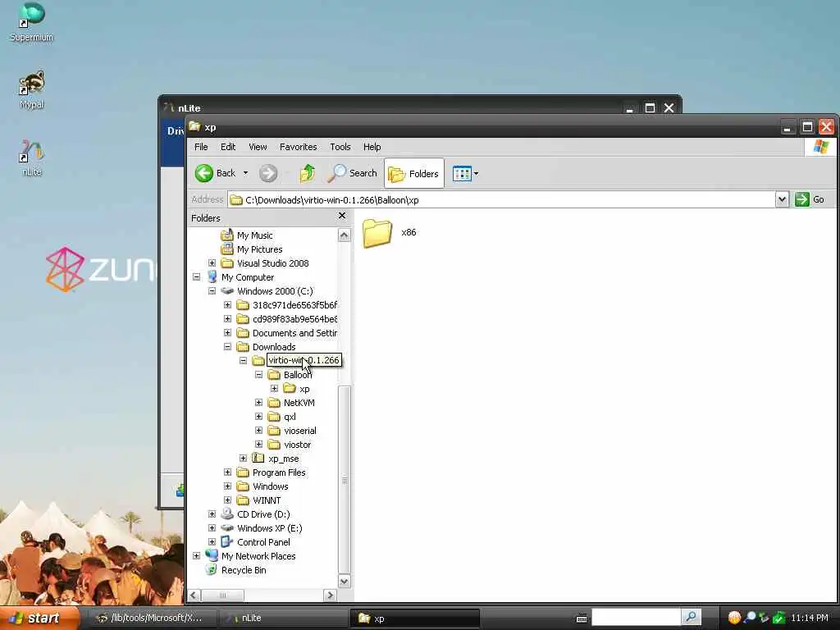Open the Tools menu
The height and width of the screenshot is (630, 840).
(340, 147)
